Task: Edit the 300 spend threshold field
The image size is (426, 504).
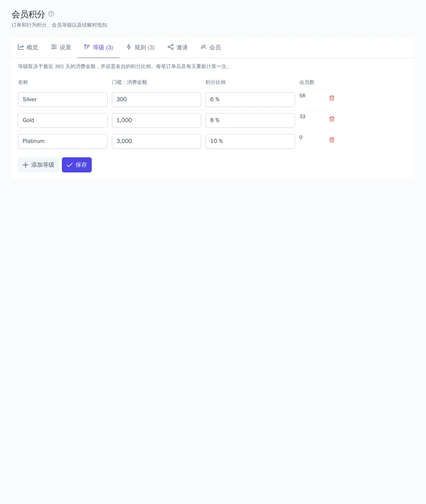Action: (x=157, y=99)
